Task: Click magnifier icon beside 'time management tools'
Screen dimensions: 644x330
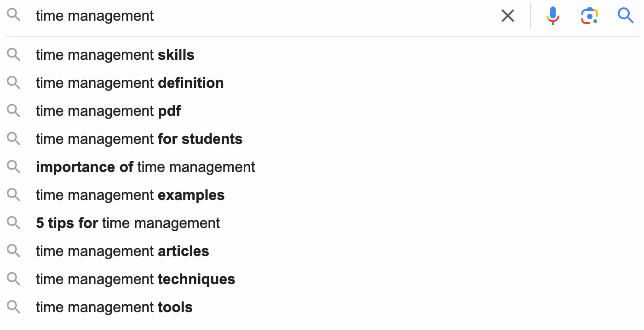Action: pos(14,307)
